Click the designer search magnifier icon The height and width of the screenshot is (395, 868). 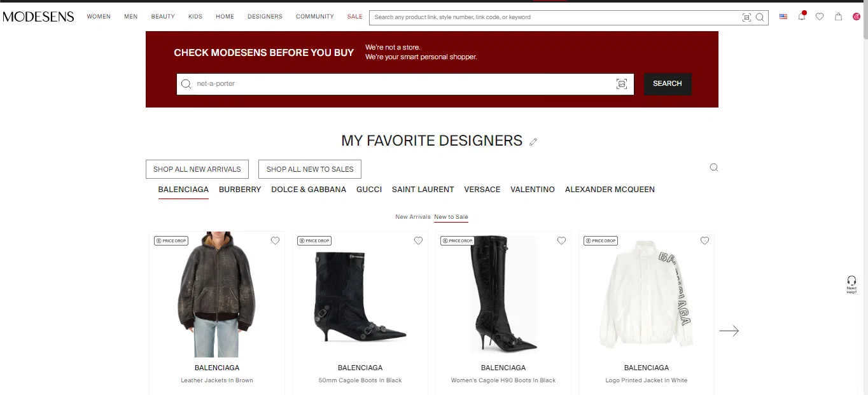click(713, 167)
